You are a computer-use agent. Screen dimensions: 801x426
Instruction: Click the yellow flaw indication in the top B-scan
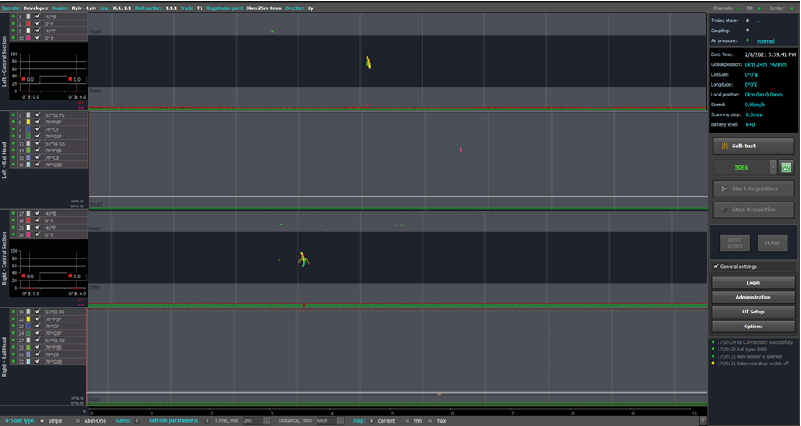(368, 63)
